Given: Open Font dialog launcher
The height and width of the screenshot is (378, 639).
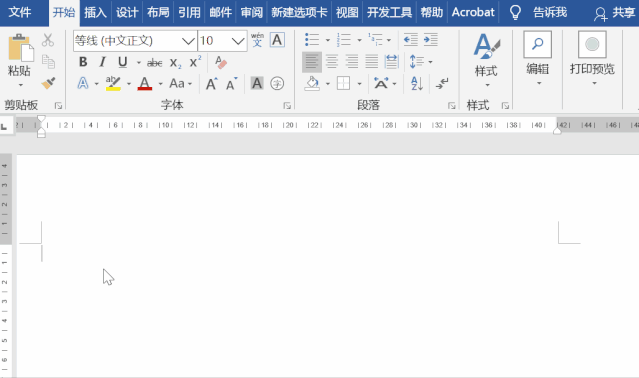Looking at the screenshot, I should (x=287, y=106).
